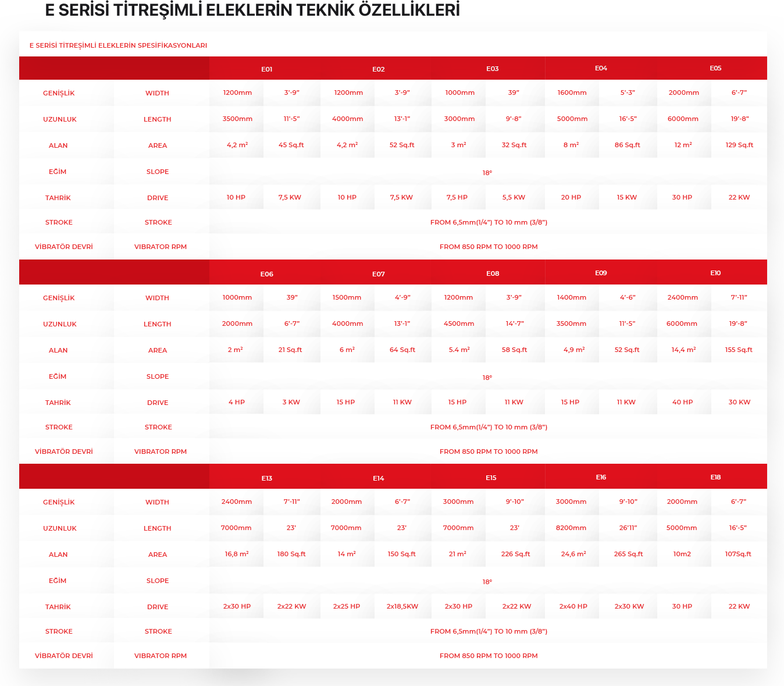Select the E09 model header cell
Screen dimensions: 784x686
601,273
